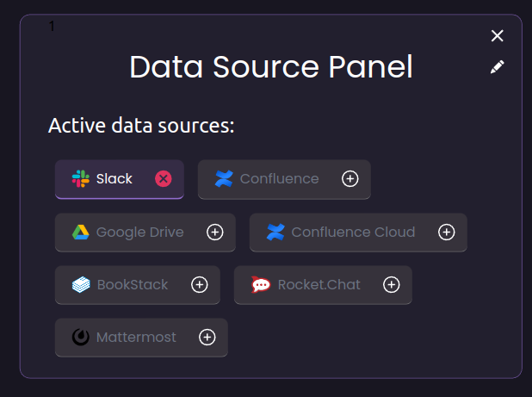Select the Confluence source label
532x397 pixels.
(x=280, y=179)
